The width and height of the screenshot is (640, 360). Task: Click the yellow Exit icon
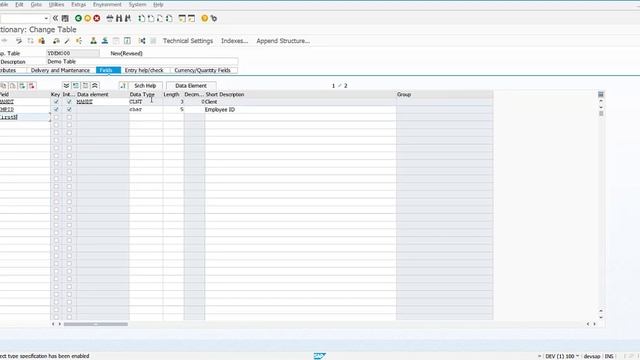coord(87,18)
